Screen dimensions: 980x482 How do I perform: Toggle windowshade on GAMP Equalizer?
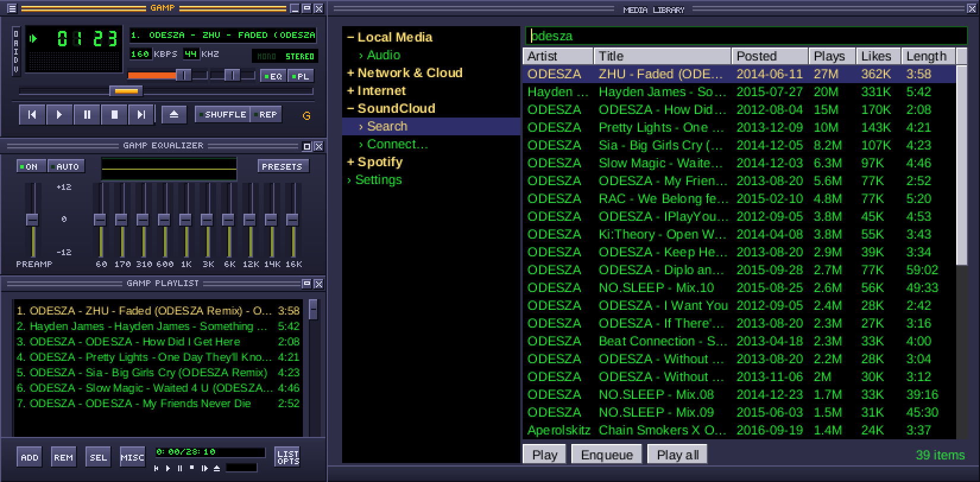(307, 146)
